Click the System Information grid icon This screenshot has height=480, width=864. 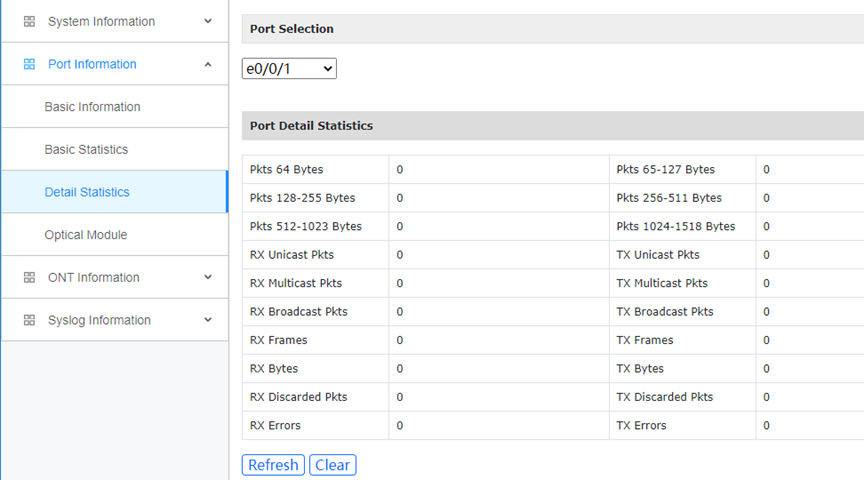[x=29, y=22]
